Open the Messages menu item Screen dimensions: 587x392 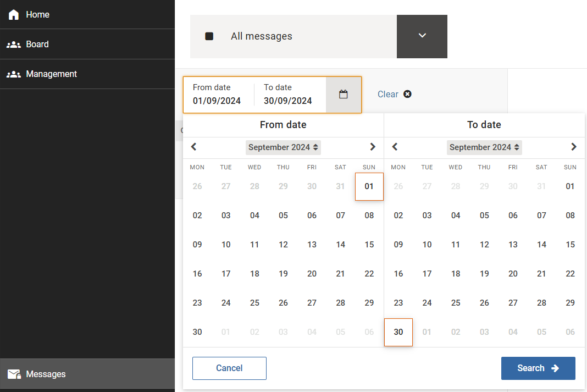click(87, 374)
